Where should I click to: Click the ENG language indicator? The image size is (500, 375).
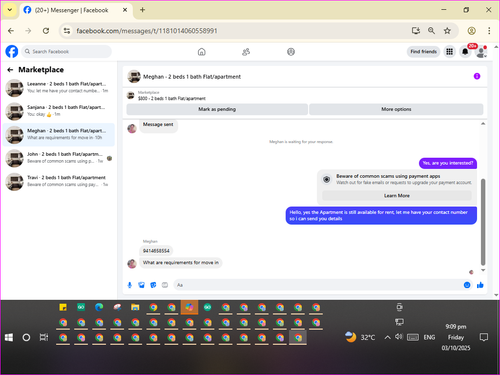pos(429,337)
